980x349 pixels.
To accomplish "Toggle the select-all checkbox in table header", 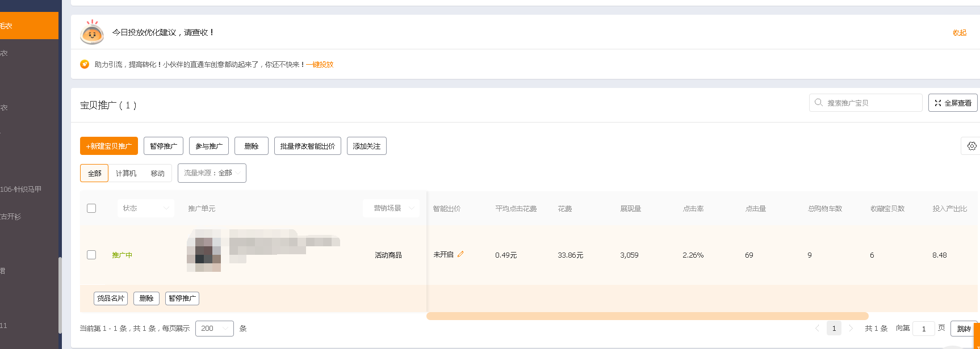I will [91, 208].
